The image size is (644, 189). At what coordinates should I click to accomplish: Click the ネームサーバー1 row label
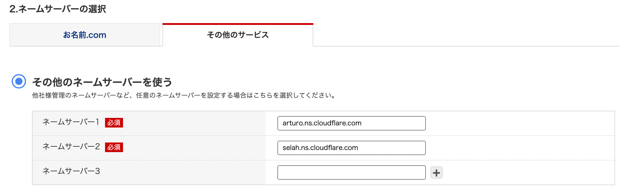tap(71, 122)
